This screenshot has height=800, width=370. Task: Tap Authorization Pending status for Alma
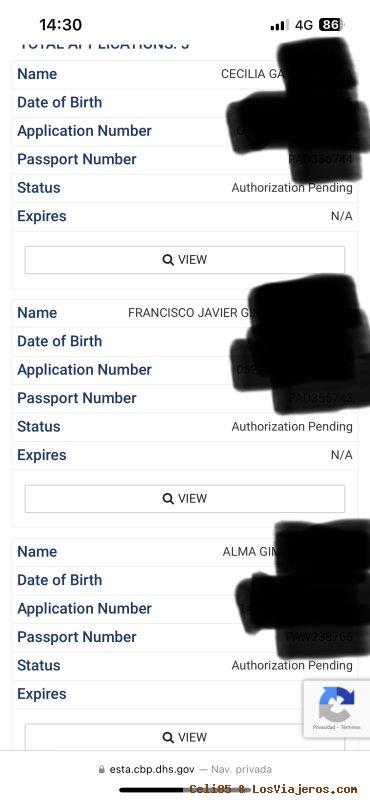(292, 665)
